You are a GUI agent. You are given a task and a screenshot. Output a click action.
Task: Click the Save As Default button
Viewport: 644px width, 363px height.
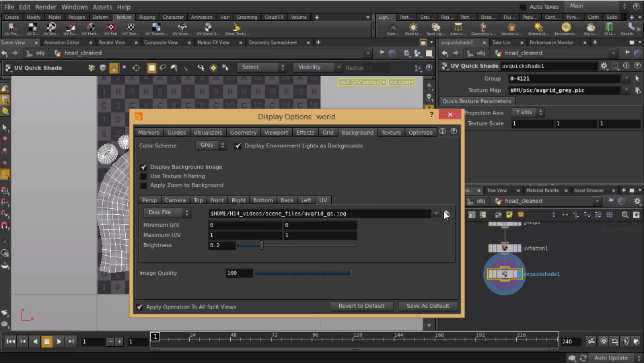click(x=427, y=306)
